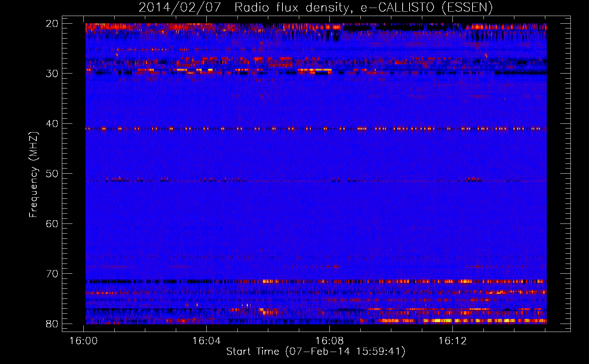Click the 'Start Time (07-Feb-14 15:59:41)' label
The height and width of the screenshot is (364, 589).
click(316, 352)
